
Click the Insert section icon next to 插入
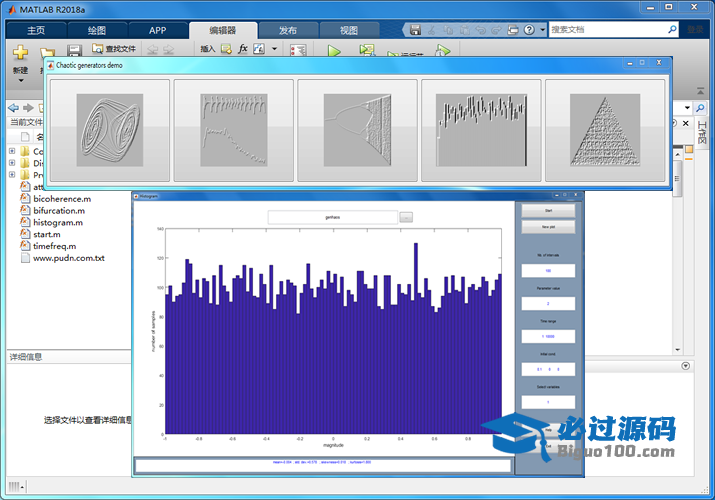[x=226, y=49]
